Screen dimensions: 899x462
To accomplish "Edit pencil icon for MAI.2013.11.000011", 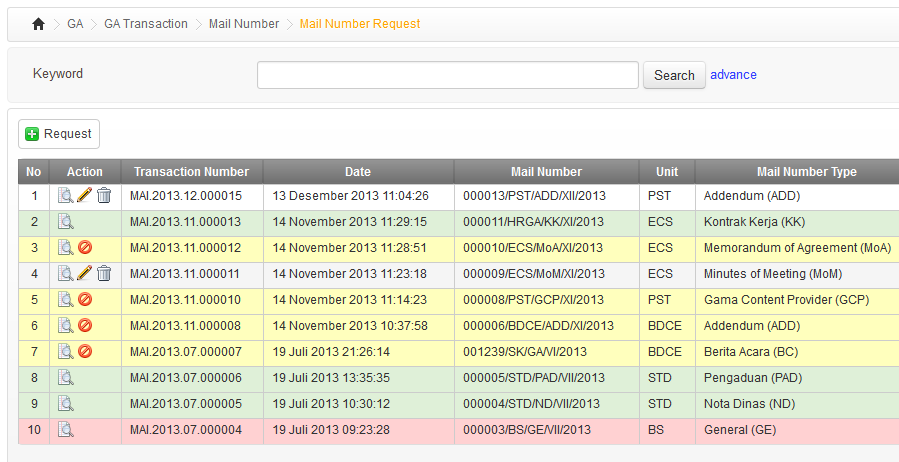I will 85,274.
